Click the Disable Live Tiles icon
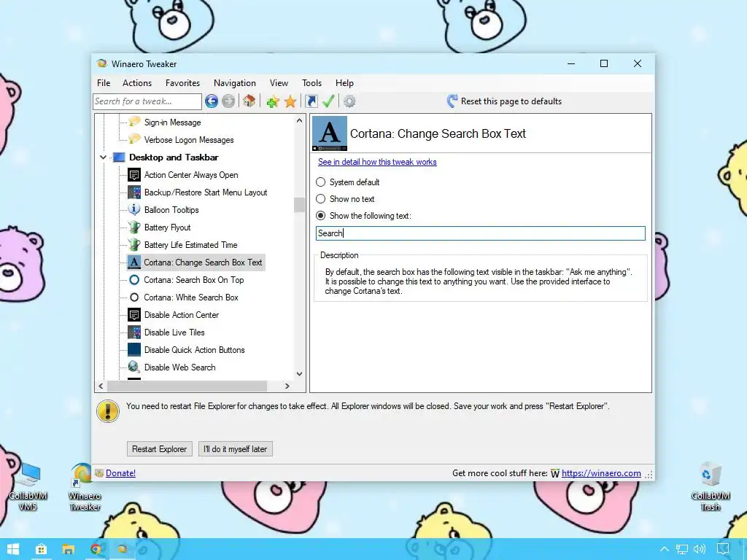Image resolution: width=747 pixels, height=560 pixels. click(134, 332)
